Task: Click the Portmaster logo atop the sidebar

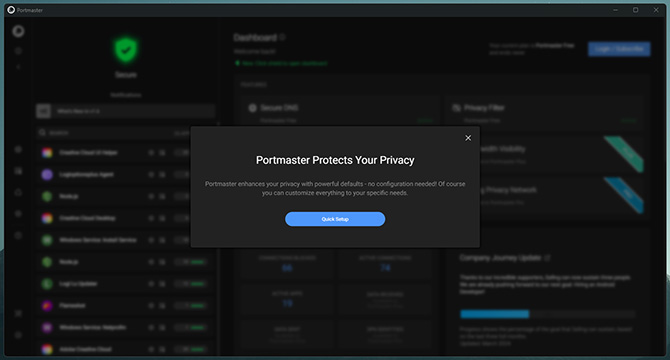Action: [18, 31]
